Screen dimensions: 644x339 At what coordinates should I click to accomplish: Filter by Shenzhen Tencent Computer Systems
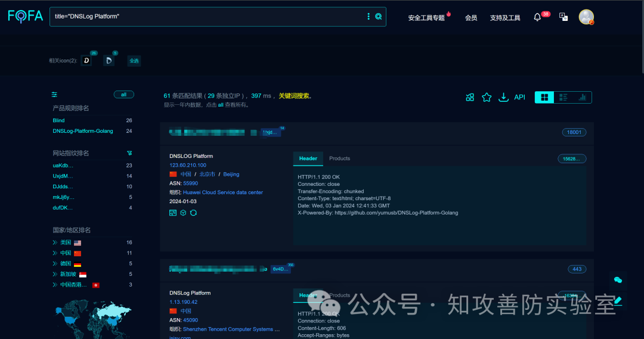[x=231, y=329]
